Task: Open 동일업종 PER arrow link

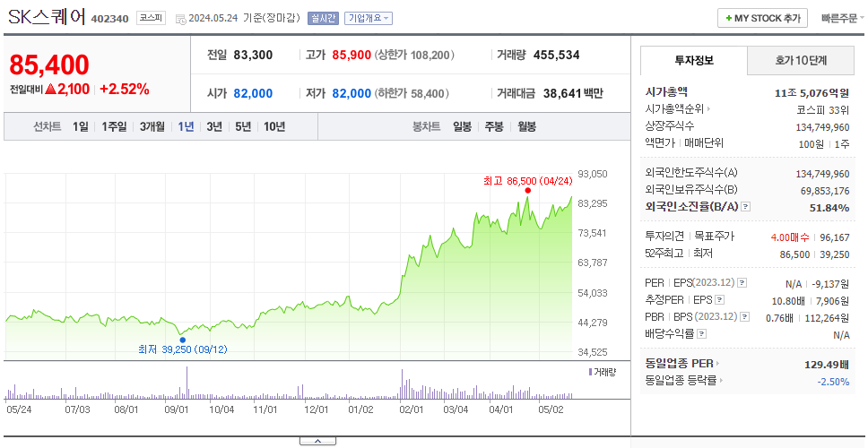Action: point(682,364)
